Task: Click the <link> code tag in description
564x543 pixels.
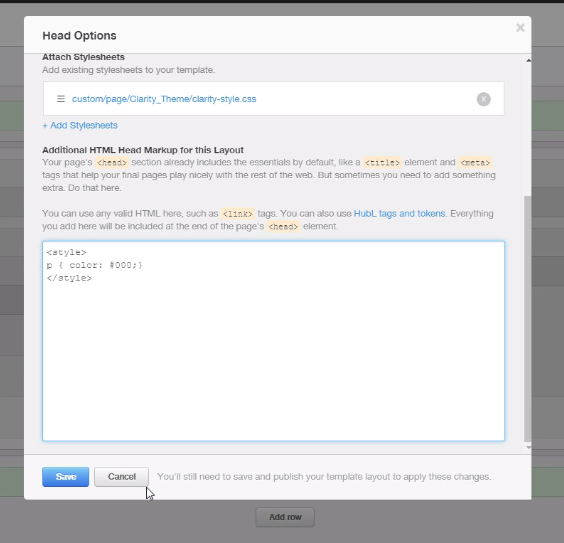Action: (238, 214)
